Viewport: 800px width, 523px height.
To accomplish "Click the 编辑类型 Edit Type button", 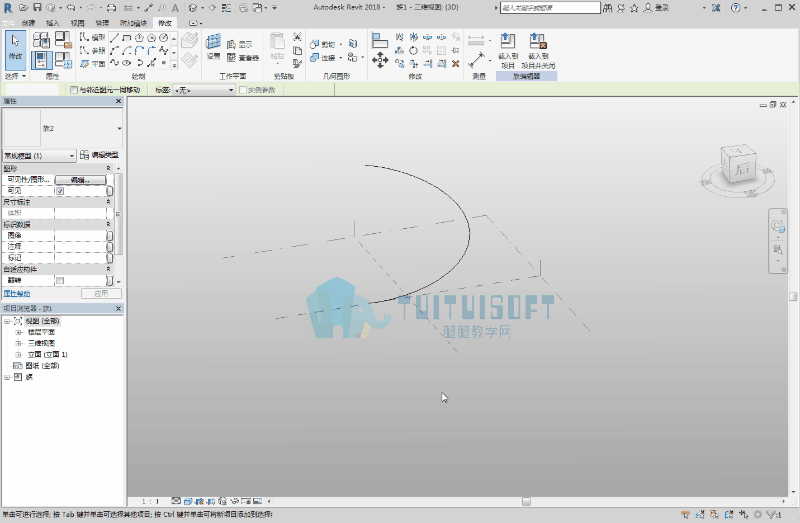I will [x=100, y=155].
